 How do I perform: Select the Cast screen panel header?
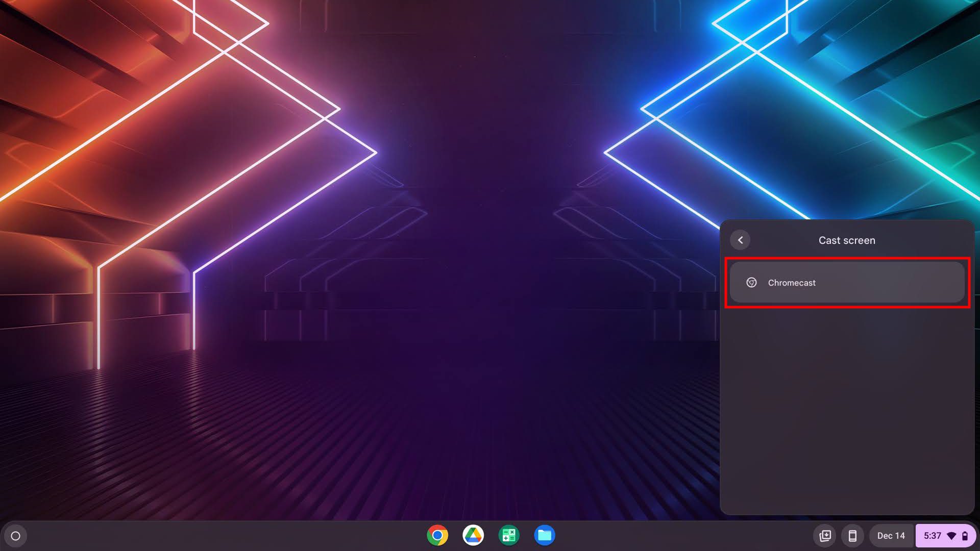point(847,240)
